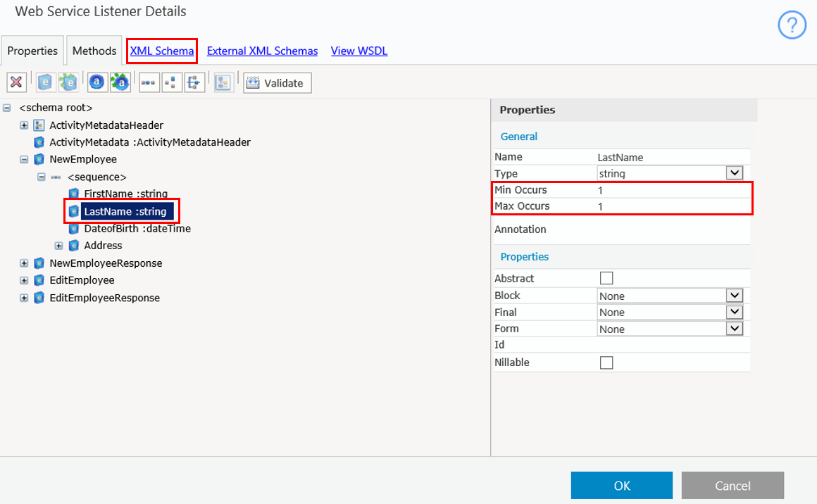This screenshot has width=817, height=504.
Task: Click the element icon beside FirstName :string
Action: (73, 194)
